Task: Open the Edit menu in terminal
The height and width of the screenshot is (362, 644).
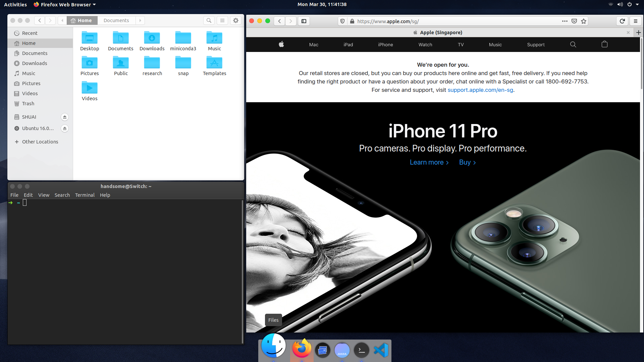Action: pyautogui.click(x=28, y=195)
